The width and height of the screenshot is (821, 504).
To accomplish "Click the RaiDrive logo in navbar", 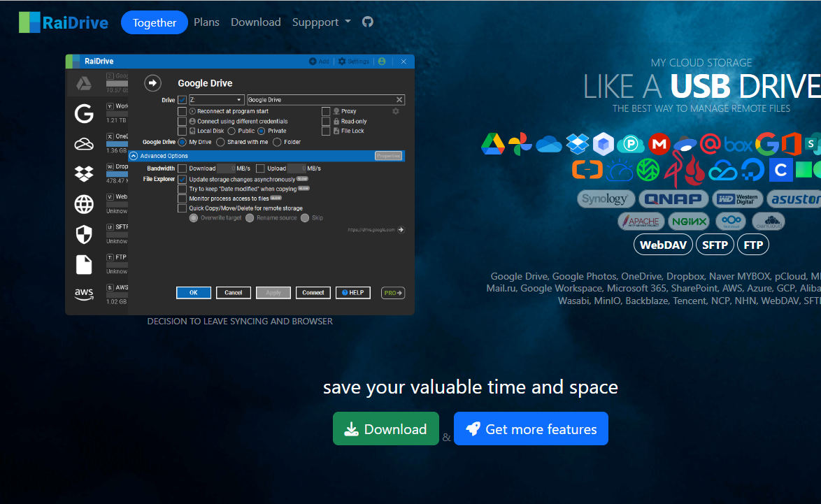I will 64,22.
